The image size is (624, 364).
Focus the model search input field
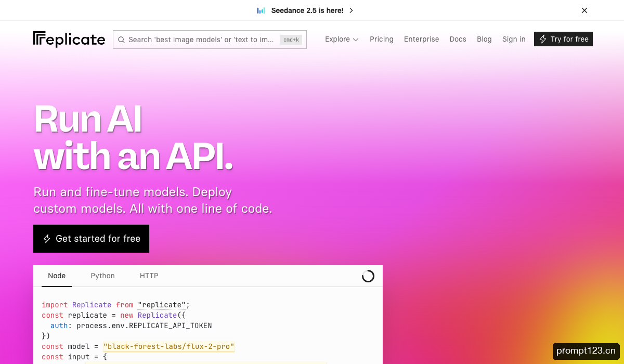pos(210,40)
